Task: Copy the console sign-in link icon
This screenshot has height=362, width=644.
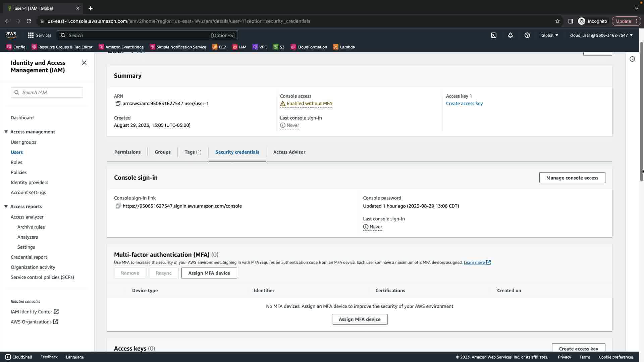Action: point(118,206)
